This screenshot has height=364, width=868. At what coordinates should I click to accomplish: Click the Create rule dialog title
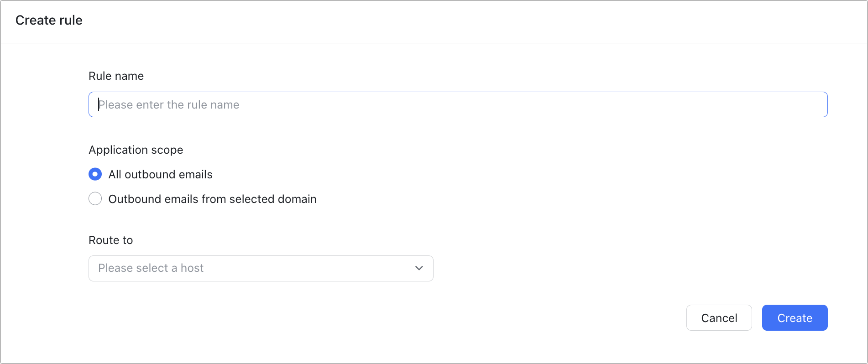(49, 20)
